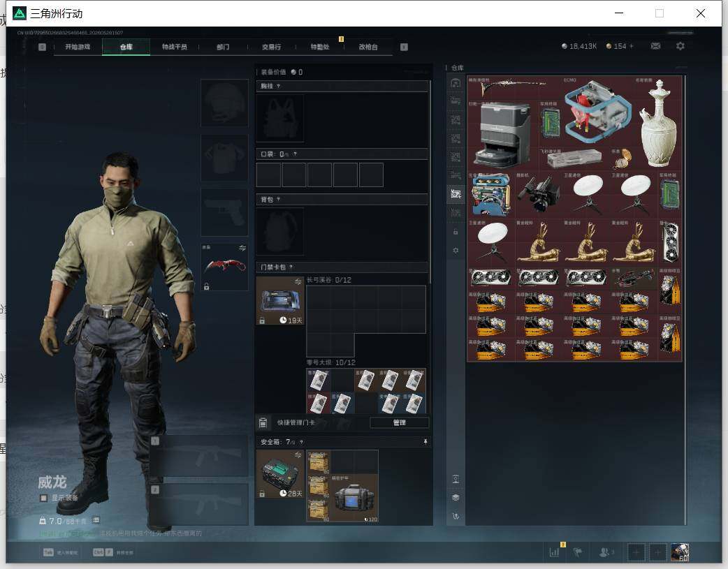728x569 pixels.
Task: Select the gold pocket watch item
Action: (x=622, y=158)
